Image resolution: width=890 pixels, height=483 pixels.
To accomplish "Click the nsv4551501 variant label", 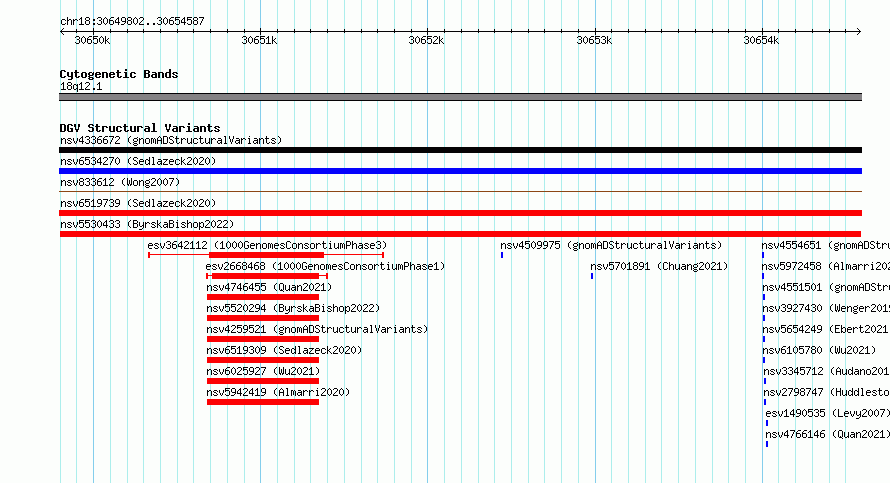I will point(826,287).
